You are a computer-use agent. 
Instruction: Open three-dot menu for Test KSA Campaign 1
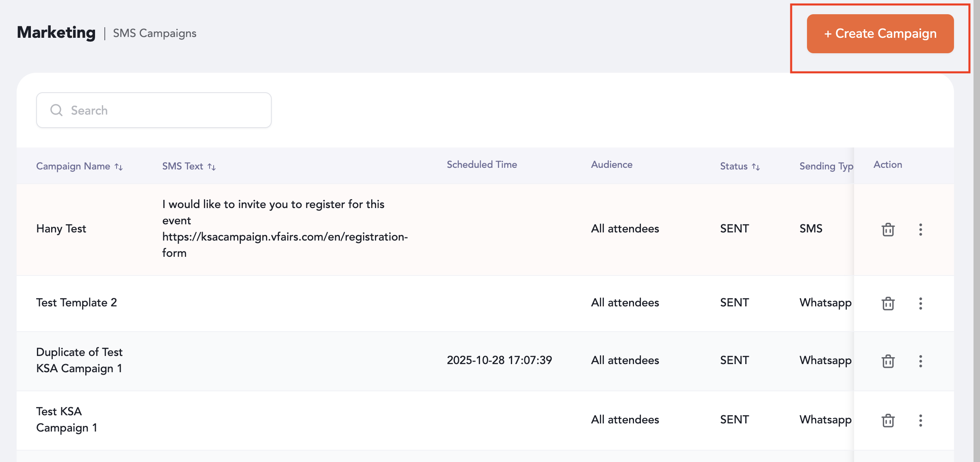click(x=920, y=421)
